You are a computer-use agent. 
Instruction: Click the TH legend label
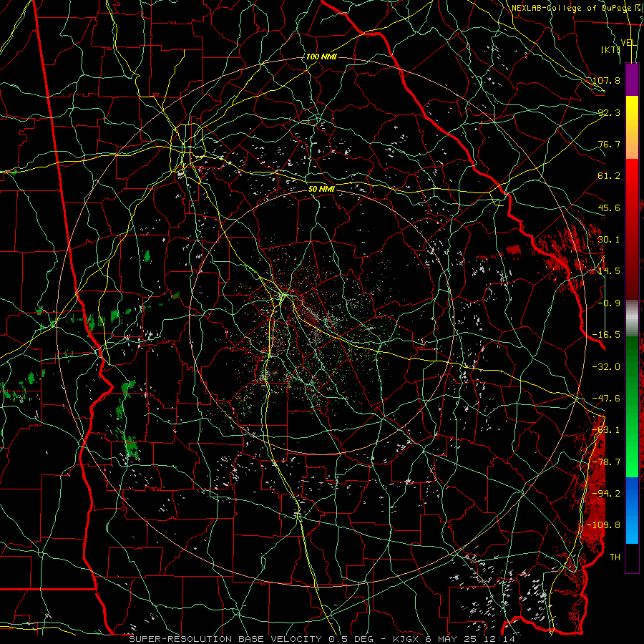point(615,557)
